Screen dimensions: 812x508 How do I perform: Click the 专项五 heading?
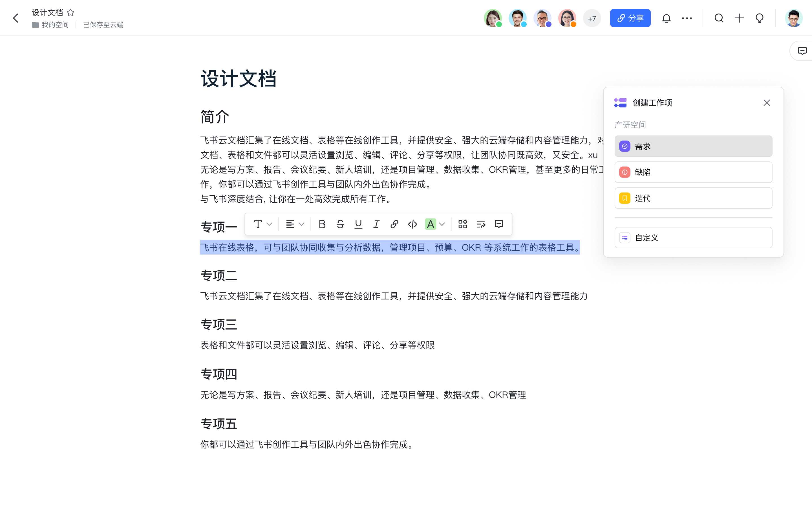219,424
